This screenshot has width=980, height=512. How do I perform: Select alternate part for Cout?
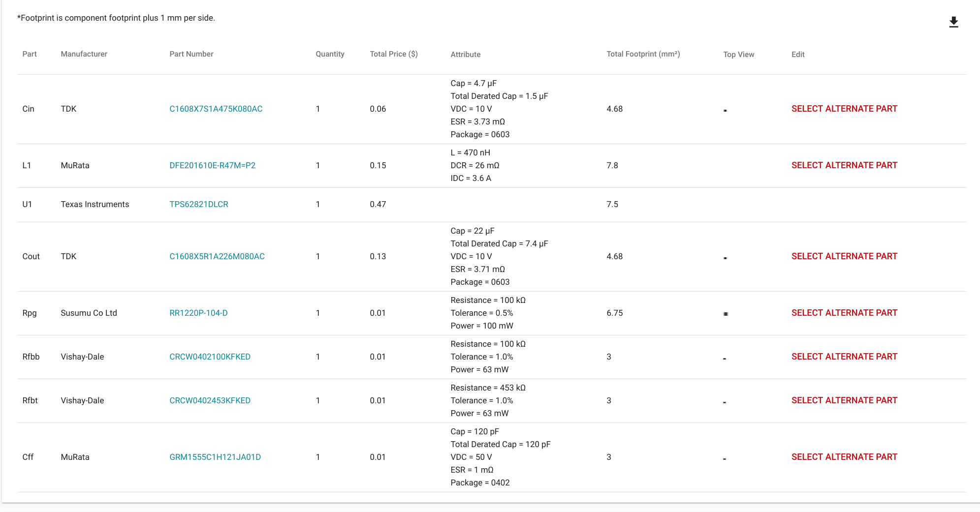[x=844, y=256]
